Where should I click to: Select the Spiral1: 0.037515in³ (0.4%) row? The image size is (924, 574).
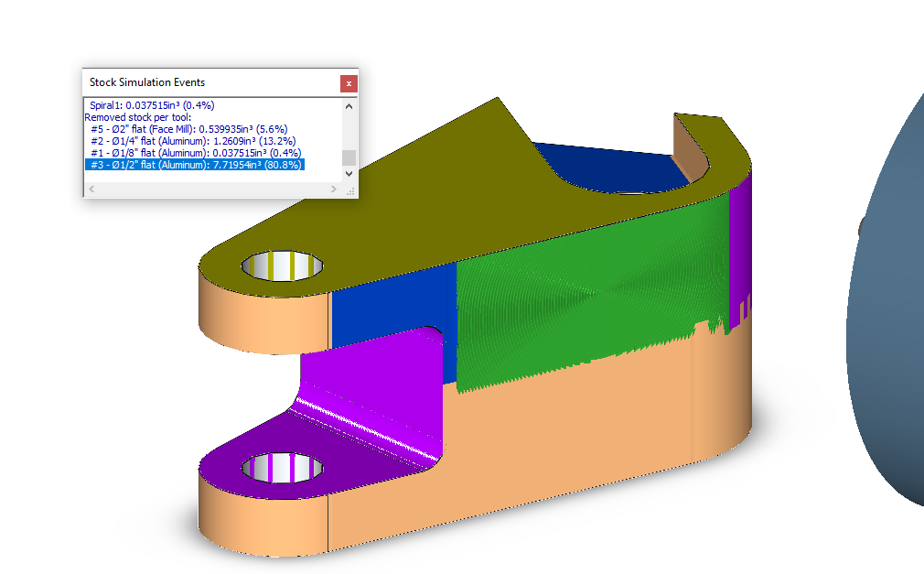point(152,105)
